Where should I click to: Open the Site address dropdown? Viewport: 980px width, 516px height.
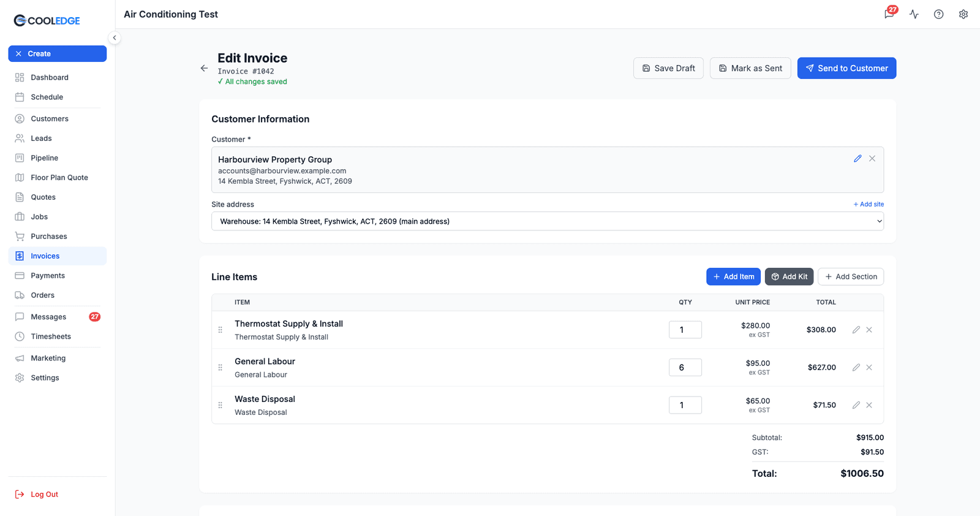click(x=548, y=221)
